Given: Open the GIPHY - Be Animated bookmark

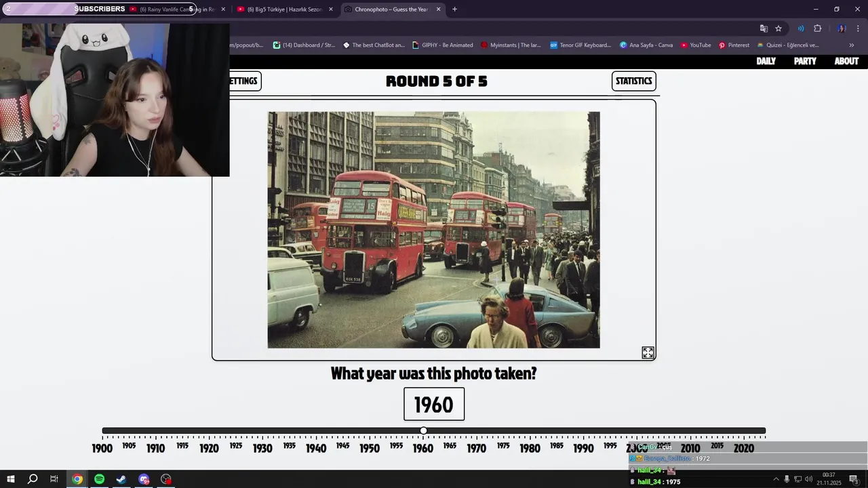Looking at the screenshot, I should 442,45.
